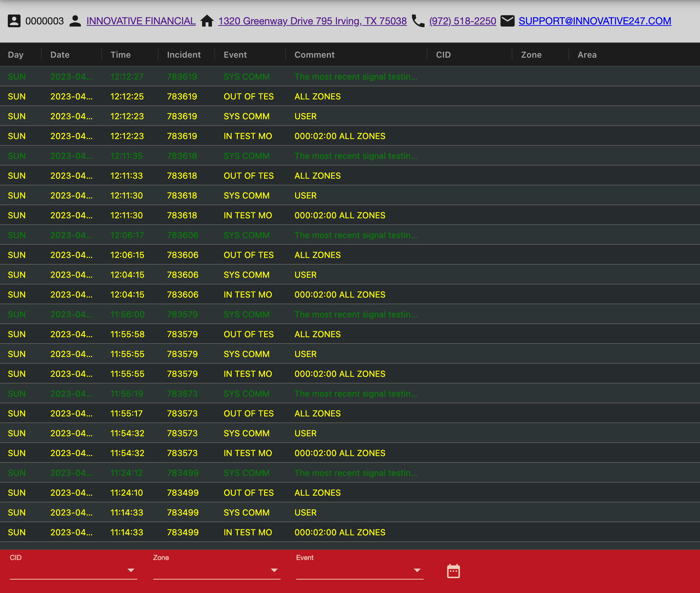The height and width of the screenshot is (593, 700).
Task: Sort by the Zone column header
Action: click(531, 55)
